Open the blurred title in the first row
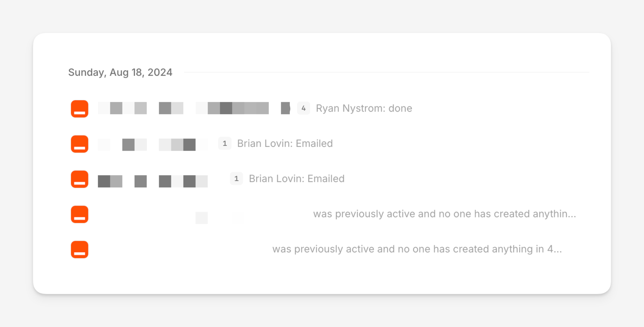Screen dimensions: 644x327 pyautogui.click(x=183, y=108)
